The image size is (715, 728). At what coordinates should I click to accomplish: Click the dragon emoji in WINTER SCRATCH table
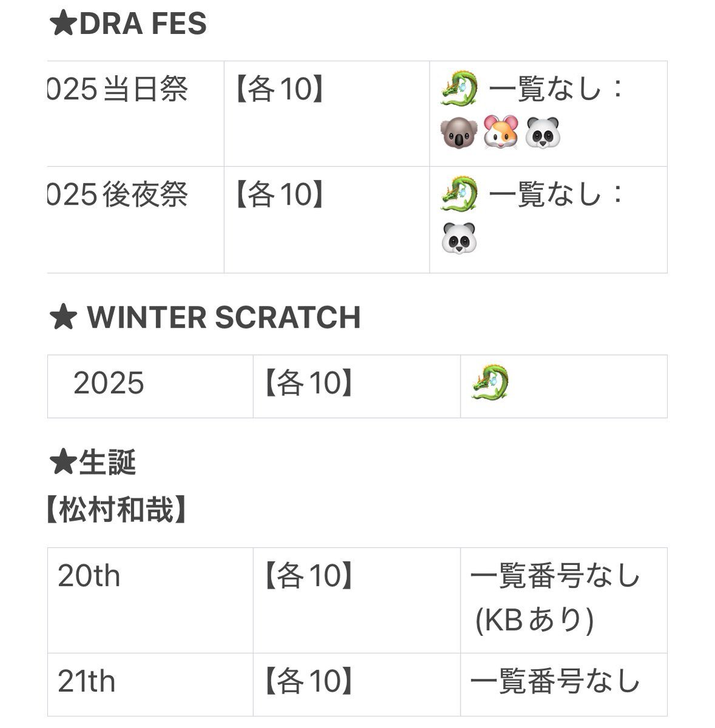(x=490, y=383)
